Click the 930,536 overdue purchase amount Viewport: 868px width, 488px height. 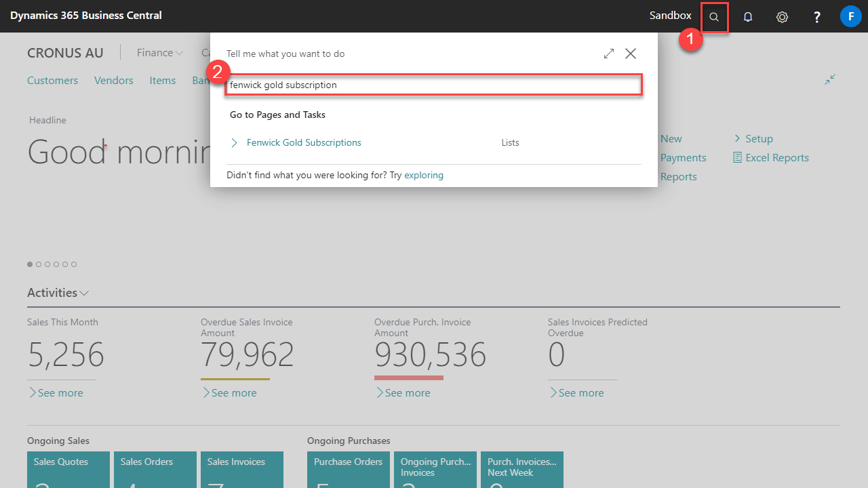pyautogui.click(x=431, y=354)
